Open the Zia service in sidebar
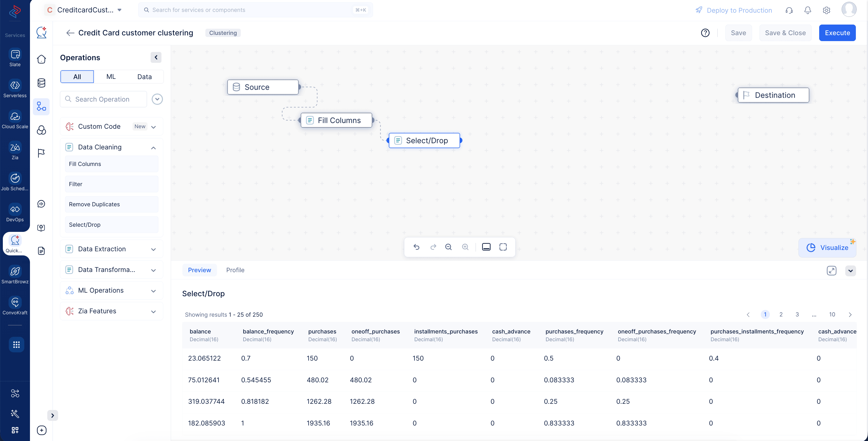This screenshot has height=441, width=868. tap(15, 148)
